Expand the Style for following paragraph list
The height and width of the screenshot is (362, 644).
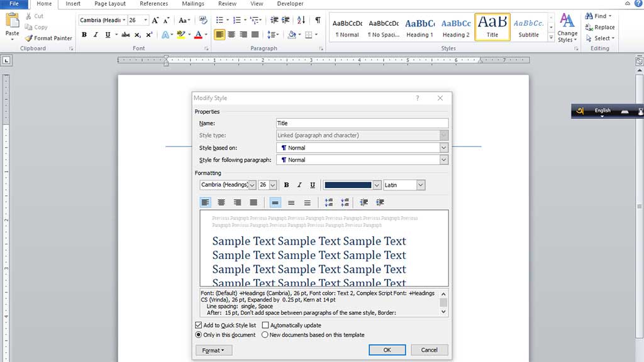point(443,160)
